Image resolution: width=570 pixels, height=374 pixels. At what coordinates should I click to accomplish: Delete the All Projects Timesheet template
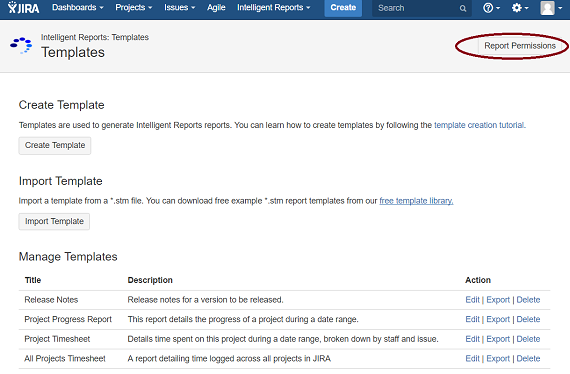528,359
